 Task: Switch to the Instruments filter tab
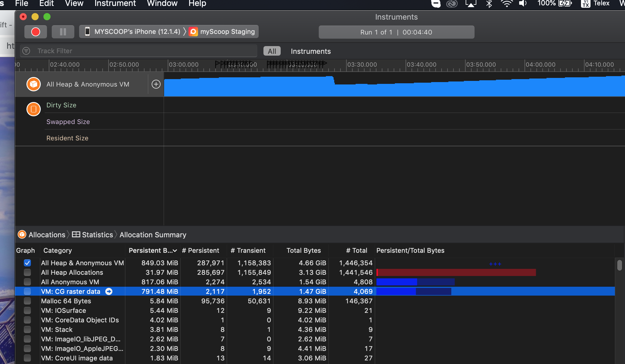click(310, 51)
